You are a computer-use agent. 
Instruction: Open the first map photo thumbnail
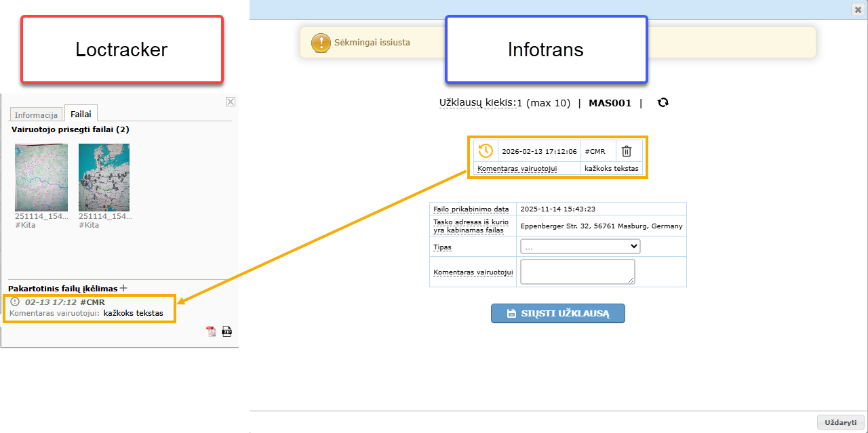[41, 178]
